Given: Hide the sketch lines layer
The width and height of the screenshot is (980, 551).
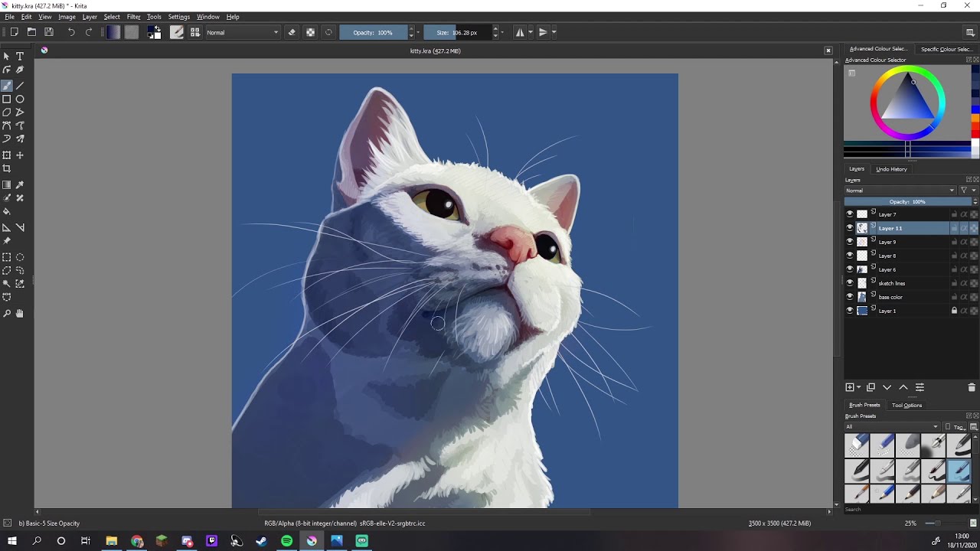Looking at the screenshot, I should pos(850,283).
